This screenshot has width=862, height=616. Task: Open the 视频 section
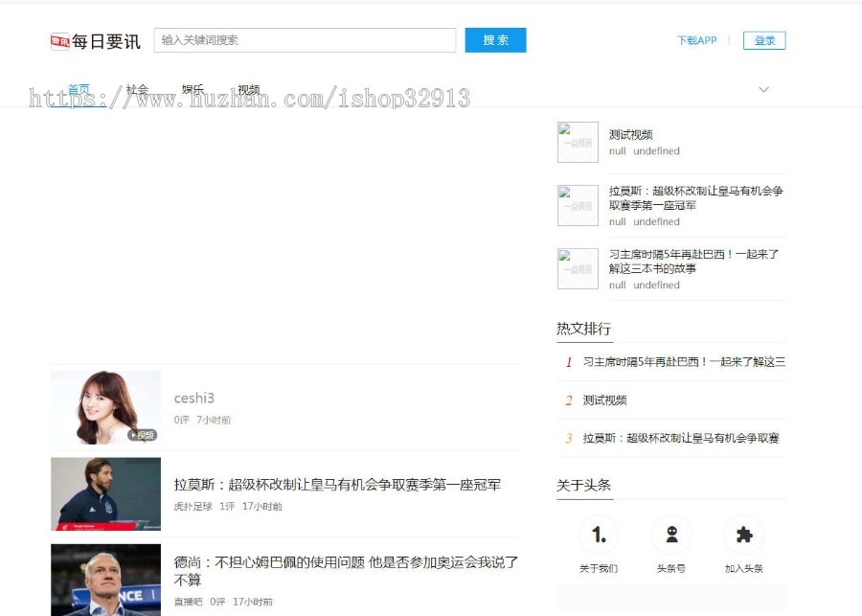click(249, 88)
